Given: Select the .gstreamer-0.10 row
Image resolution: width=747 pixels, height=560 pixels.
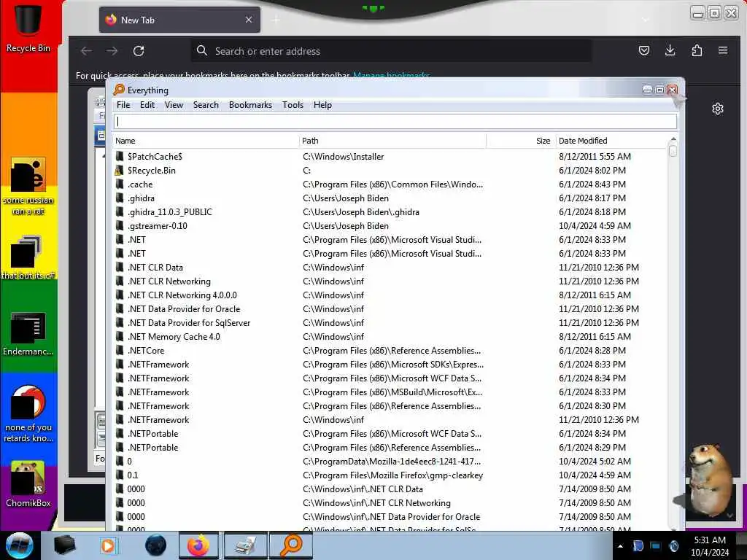Looking at the screenshot, I should (391, 226).
